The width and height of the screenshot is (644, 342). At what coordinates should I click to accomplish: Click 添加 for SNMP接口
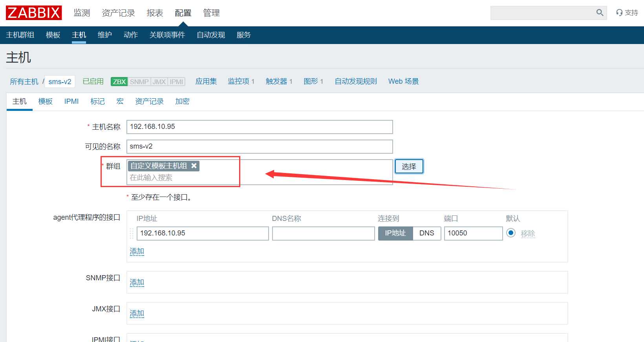point(137,282)
